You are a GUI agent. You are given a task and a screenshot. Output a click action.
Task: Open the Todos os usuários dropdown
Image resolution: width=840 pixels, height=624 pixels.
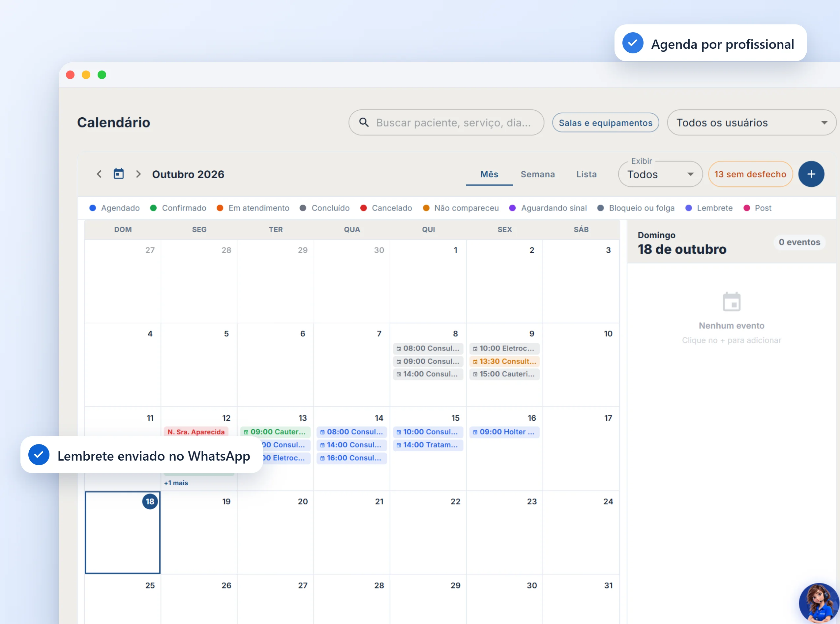751,123
